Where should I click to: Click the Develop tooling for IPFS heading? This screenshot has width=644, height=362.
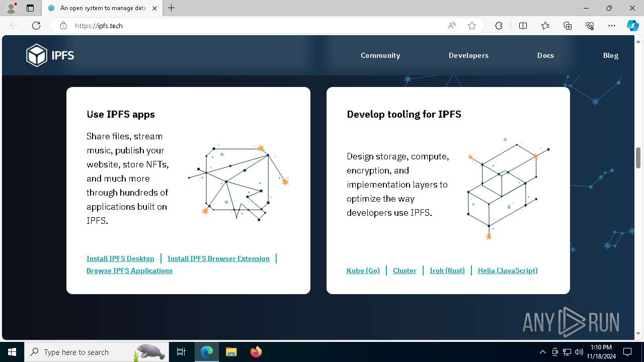[404, 114]
